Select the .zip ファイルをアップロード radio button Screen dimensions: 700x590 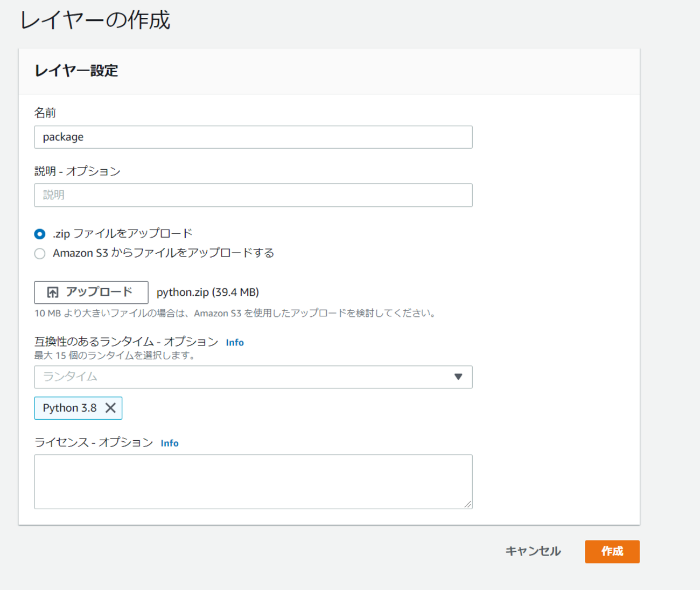click(40, 234)
